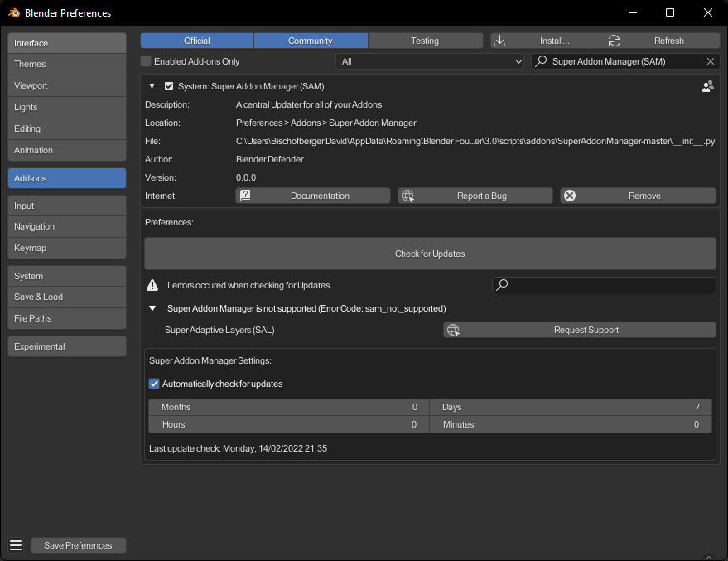
Task: Click the Check for Updates button
Action: coord(430,254)
